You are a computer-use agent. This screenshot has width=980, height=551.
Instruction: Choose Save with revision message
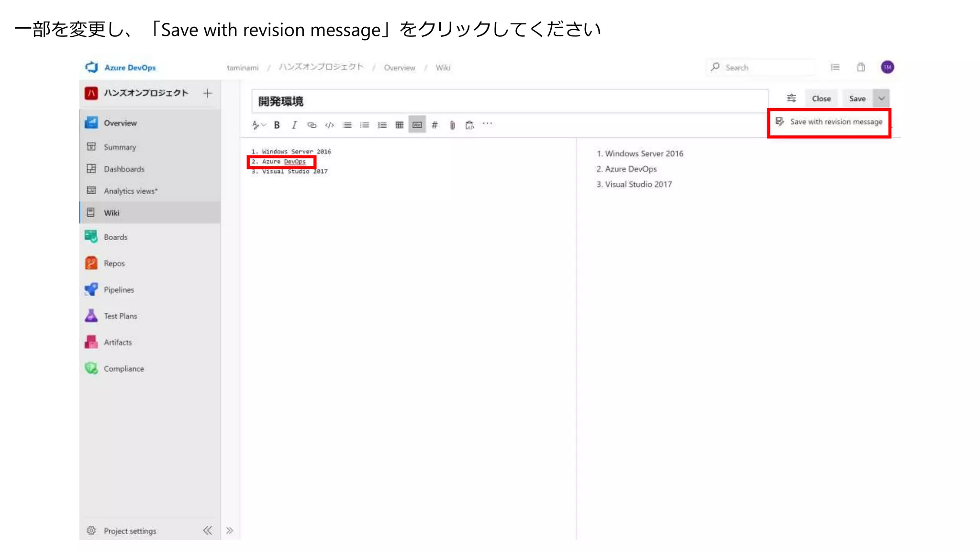point(829,121)
